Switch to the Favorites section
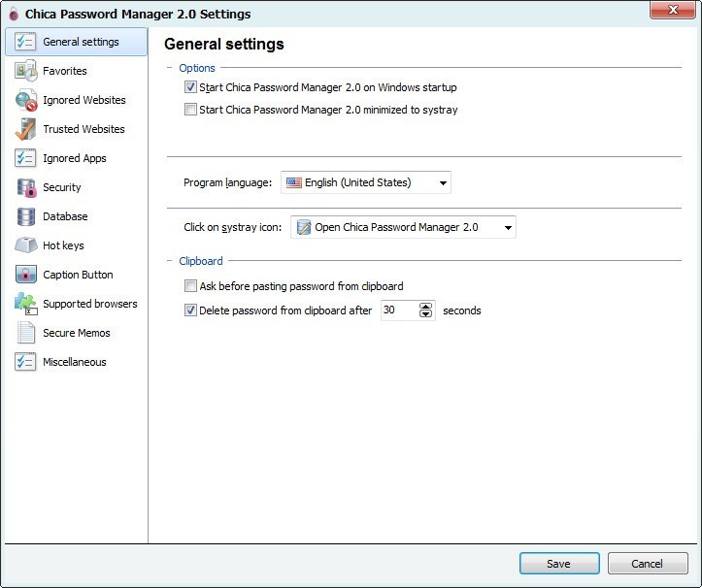The width and height of the screenshot is (702, 588). click(x=65, y=71)
